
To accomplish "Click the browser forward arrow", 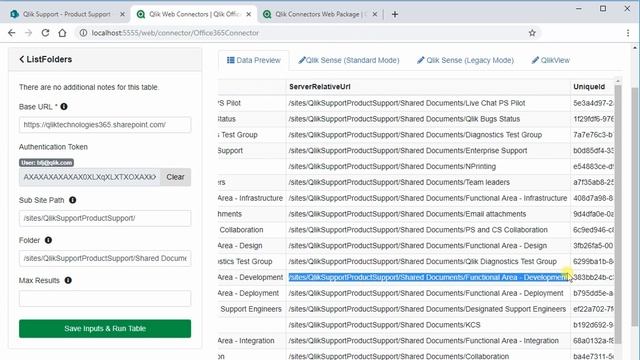I will (x=28, y=33).
